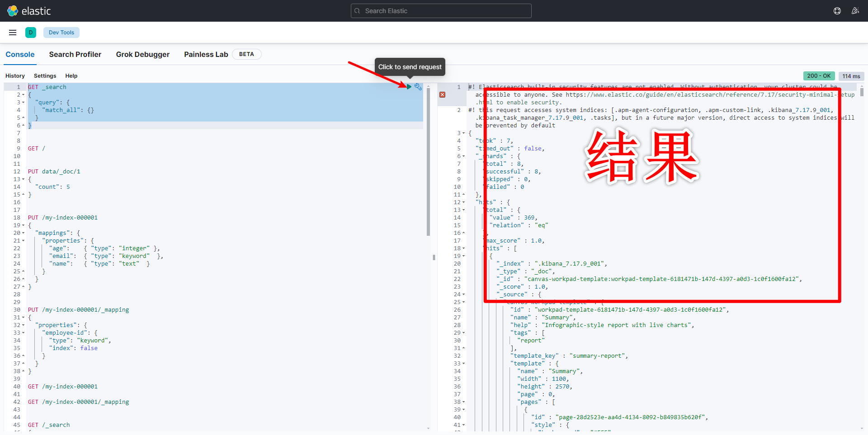The height and width of the screenshot is (435, 868).
Task: Click the BETA badge next to Painless Lab
Action: [247, 54]
